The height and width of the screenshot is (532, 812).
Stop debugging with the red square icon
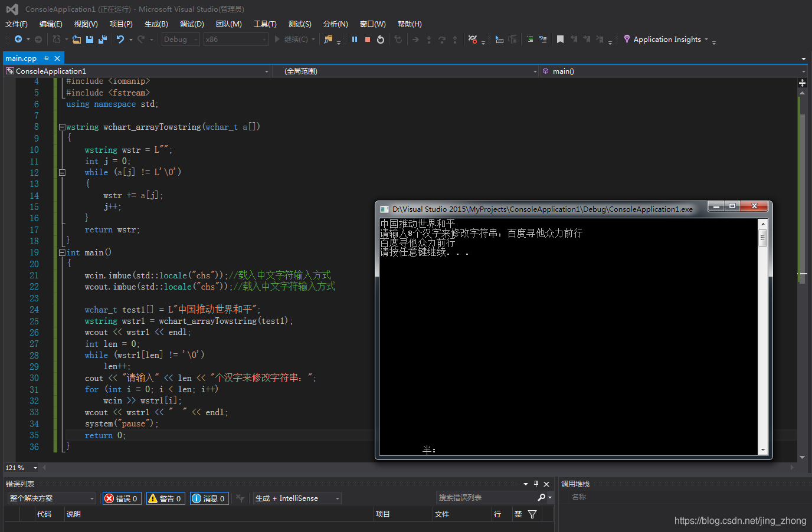pos(368,39)
